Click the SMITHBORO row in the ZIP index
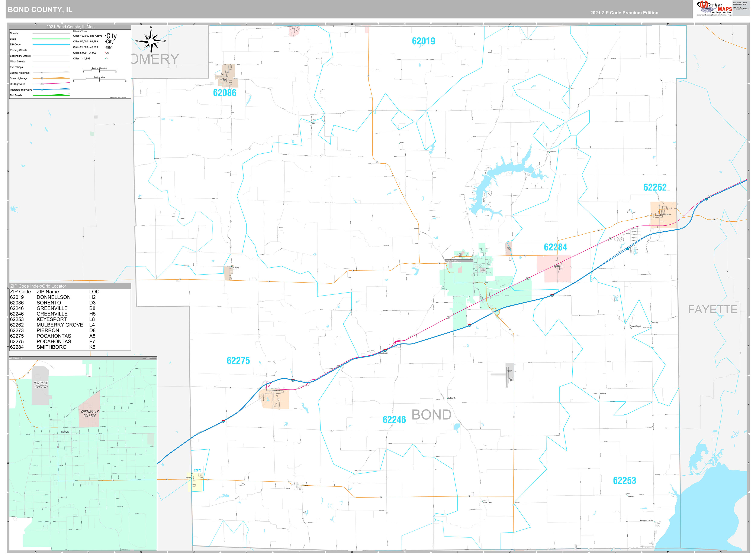 coord(70,347)
